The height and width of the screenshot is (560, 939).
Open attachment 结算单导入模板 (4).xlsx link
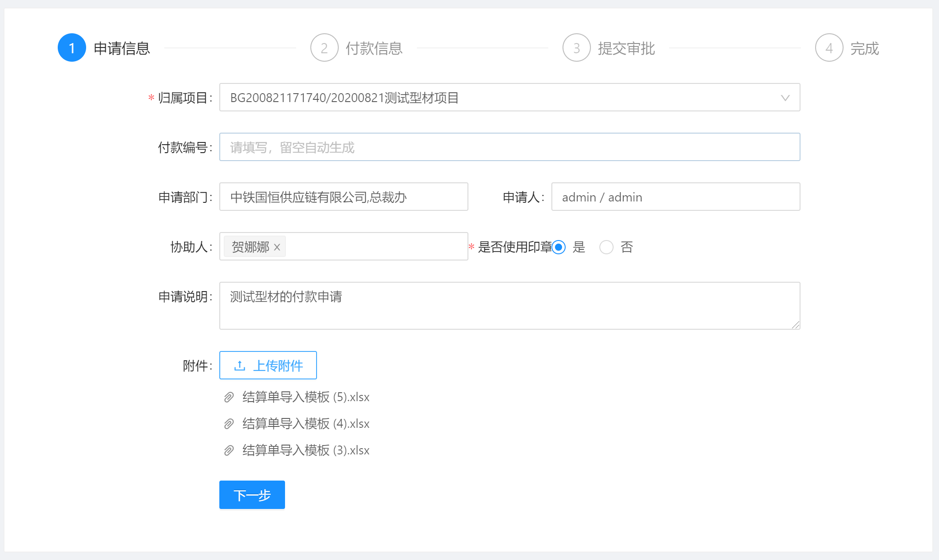click(x=306, y=424)
